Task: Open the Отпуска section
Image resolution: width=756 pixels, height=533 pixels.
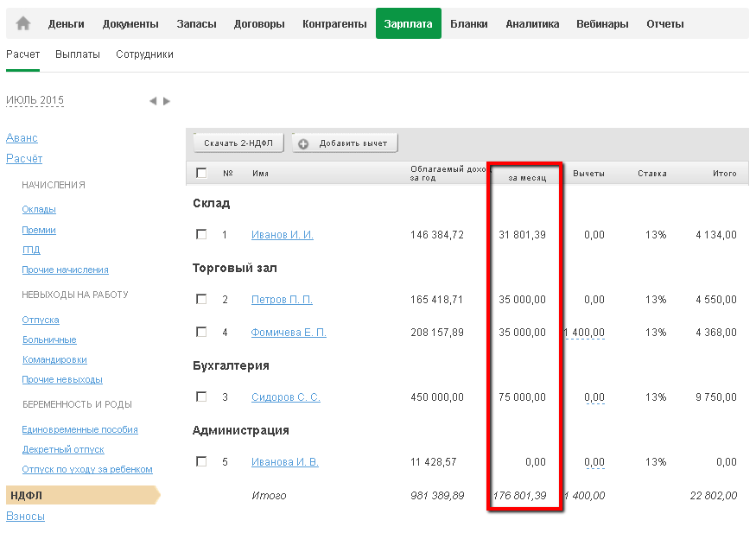Action: click(x=41, y=320)
